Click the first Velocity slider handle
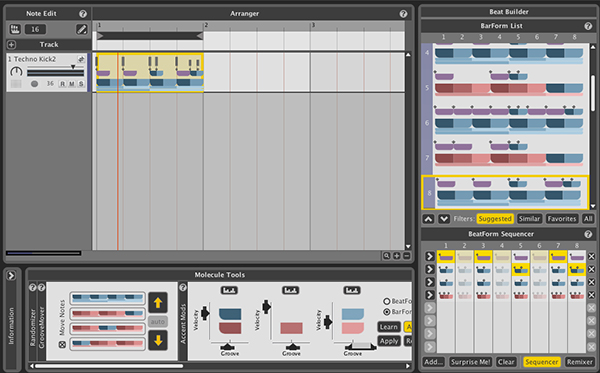Screen dimensions: 600x373 pos(205,313)
